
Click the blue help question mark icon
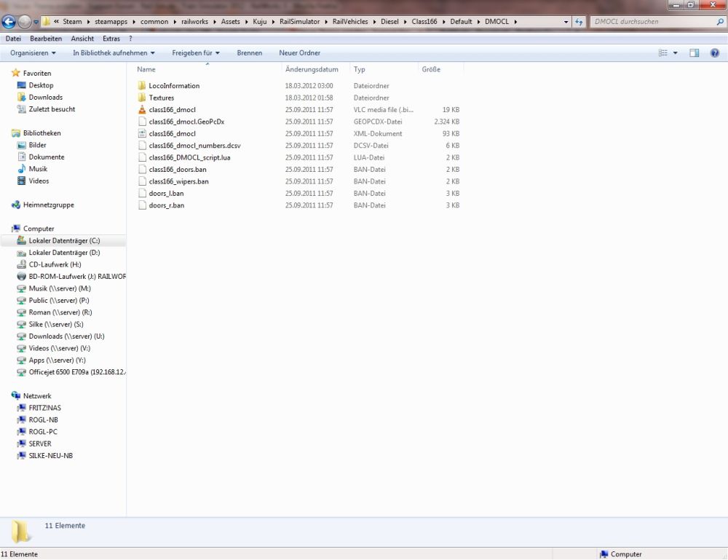[x=715, y=53]
